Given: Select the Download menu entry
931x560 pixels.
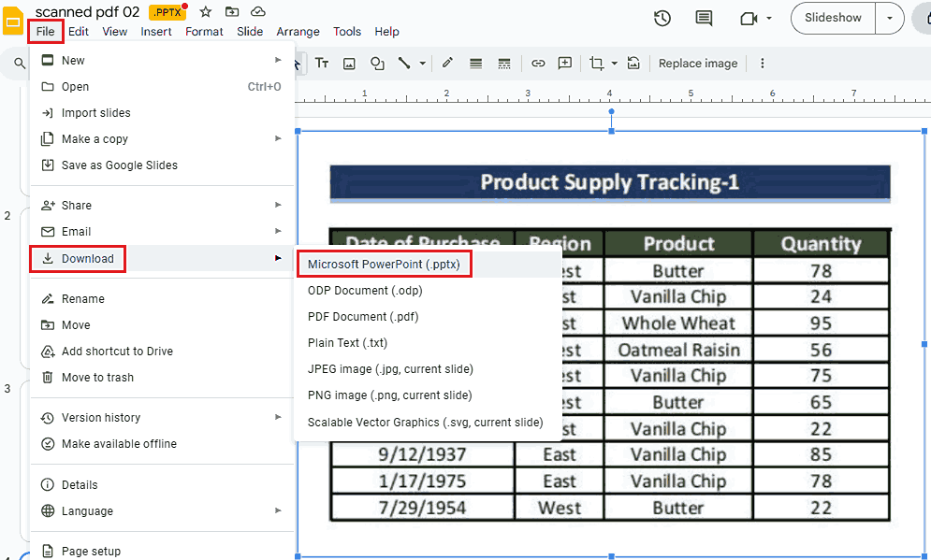Looking at the screenshot, I should (162, 259).
